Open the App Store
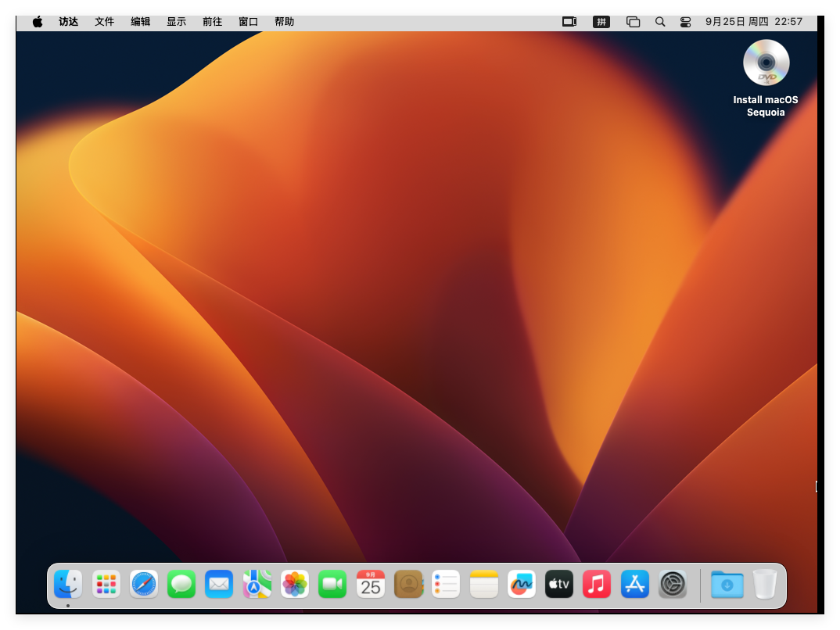Viewport: 840px width, 630px height. [635, 584]
